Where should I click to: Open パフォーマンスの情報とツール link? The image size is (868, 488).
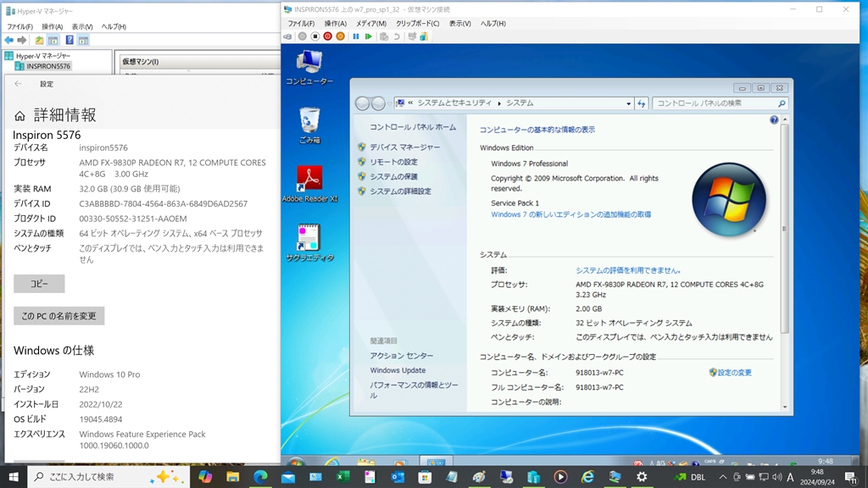[x=414, y=390]
